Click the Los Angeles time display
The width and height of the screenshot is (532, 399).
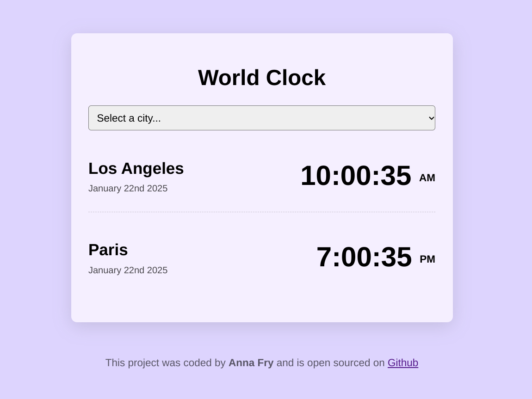pyautogui.click(x=356, y=176)
